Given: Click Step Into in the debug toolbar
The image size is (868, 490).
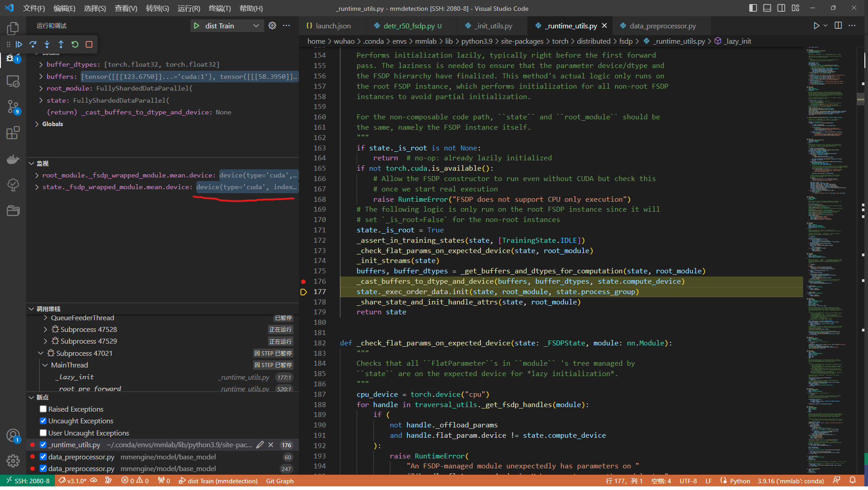Looking at the screenshot, I should click(x=47, y=44).
